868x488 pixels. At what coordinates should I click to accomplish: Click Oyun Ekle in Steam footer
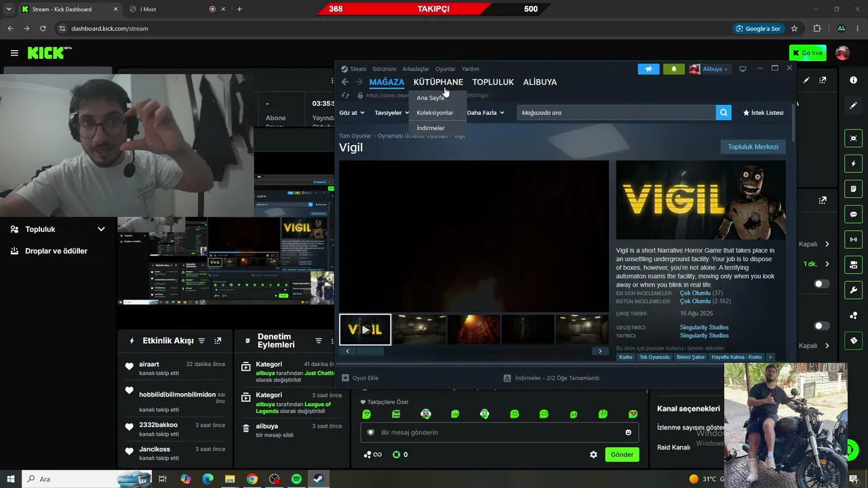coord(360,378)
